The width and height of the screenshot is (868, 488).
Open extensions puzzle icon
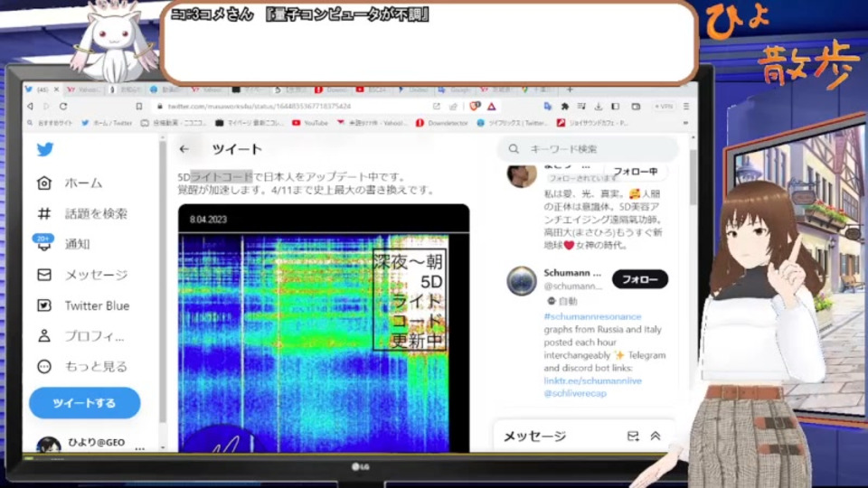pos(564,107)
